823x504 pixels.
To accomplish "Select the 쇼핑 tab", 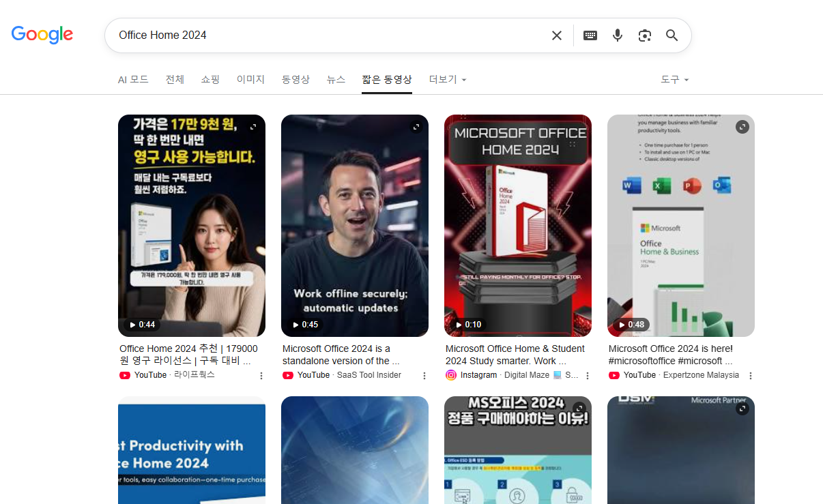I will [x=210, y=80].
